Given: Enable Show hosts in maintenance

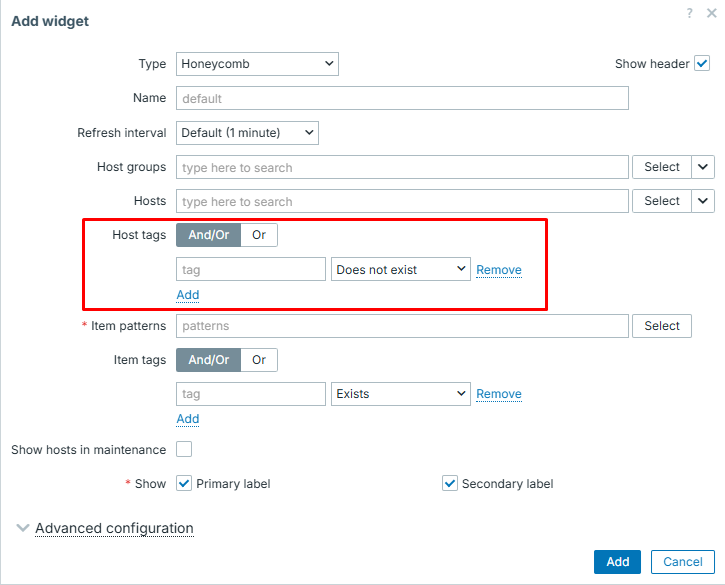Looking at the screenshot, I should click(184, 450).
